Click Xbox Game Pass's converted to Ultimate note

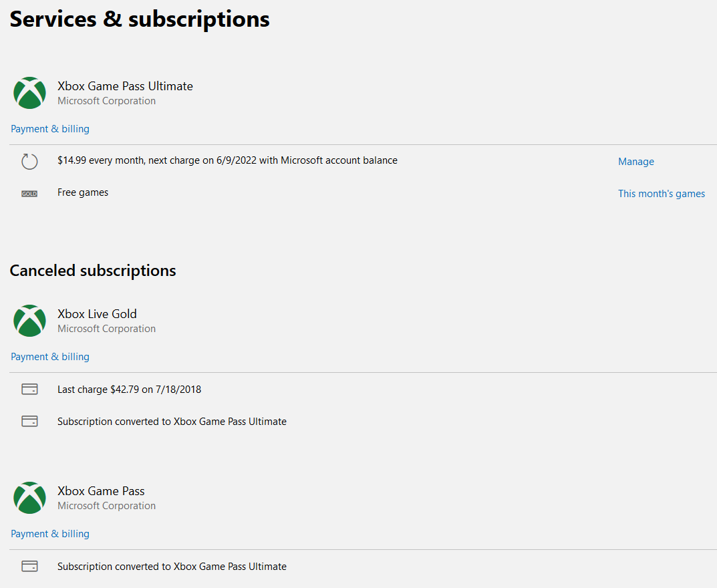point(172,567)
